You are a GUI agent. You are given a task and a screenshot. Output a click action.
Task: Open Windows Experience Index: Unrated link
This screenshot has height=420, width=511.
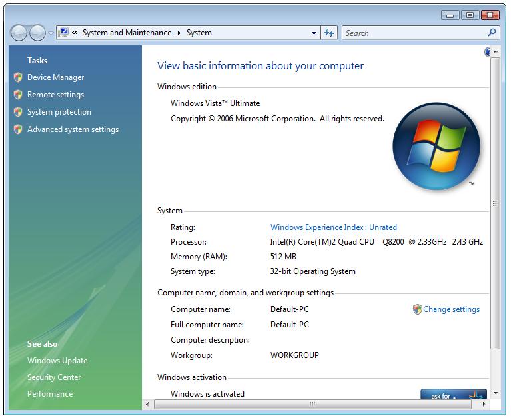click(x=333, y=227)
